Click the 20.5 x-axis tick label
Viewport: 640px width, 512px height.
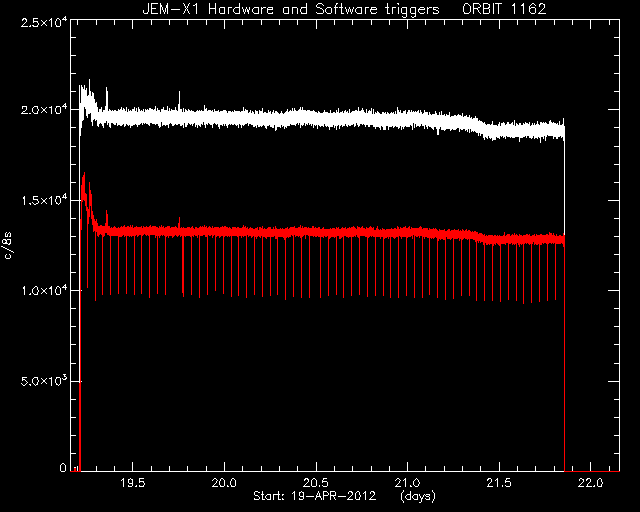(x=316, y=483)
